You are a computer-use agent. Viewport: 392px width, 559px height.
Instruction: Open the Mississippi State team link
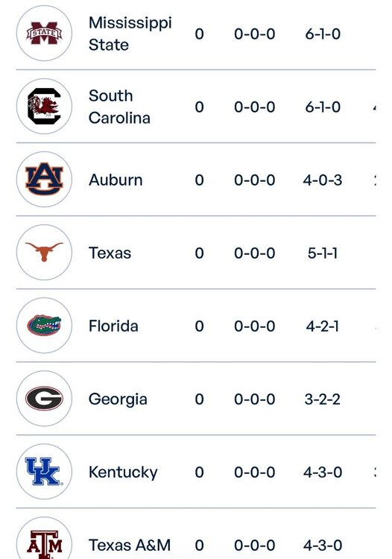coord(130,34)
